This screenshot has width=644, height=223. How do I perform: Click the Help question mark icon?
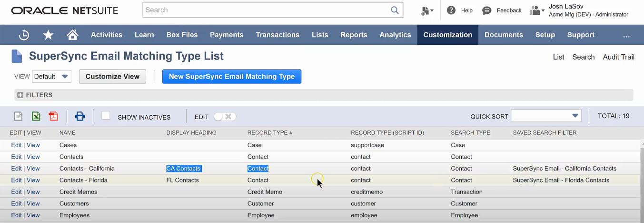coord(451,10)
